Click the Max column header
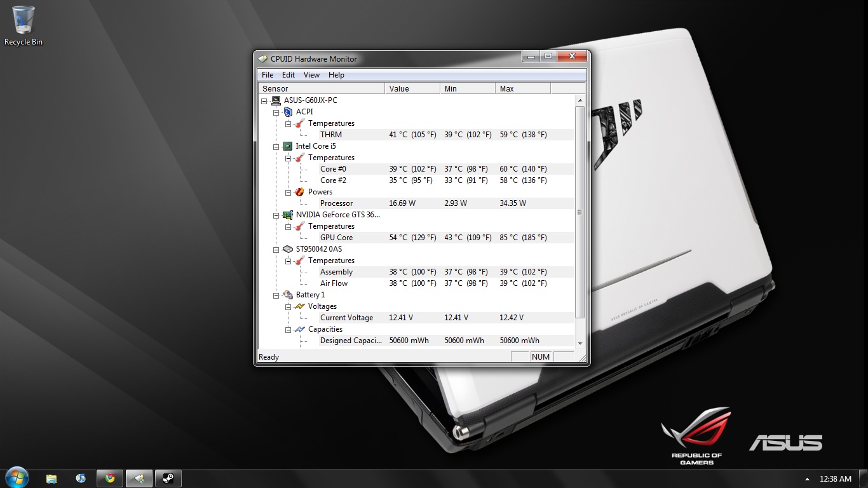This screenshot has width=868, height=488. pyautogui.click(x=523, y=88)
